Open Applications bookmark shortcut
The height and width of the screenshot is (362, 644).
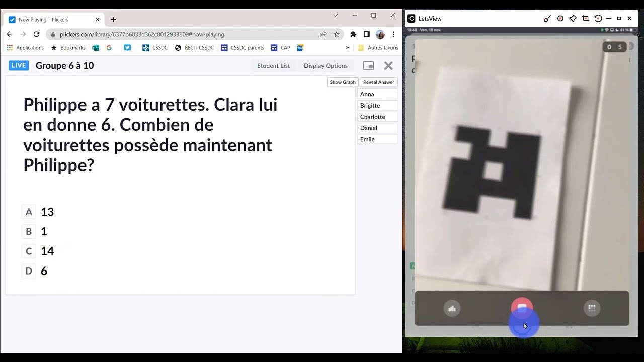(x=25, y=48)
